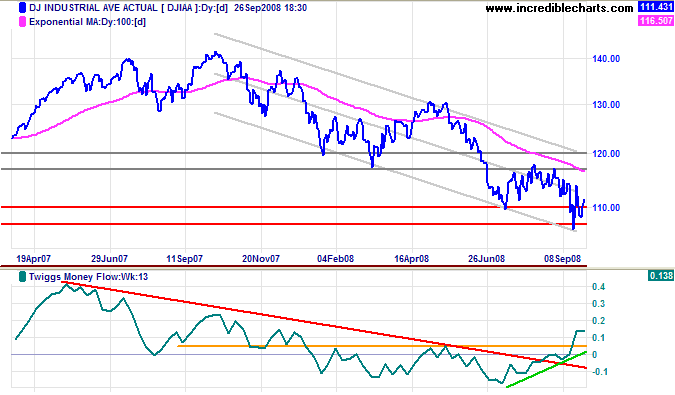Select the Exponential MA:Dy:100:[d] legend label
This screenshot has width=675, height=395.
[x=87, y=22]
